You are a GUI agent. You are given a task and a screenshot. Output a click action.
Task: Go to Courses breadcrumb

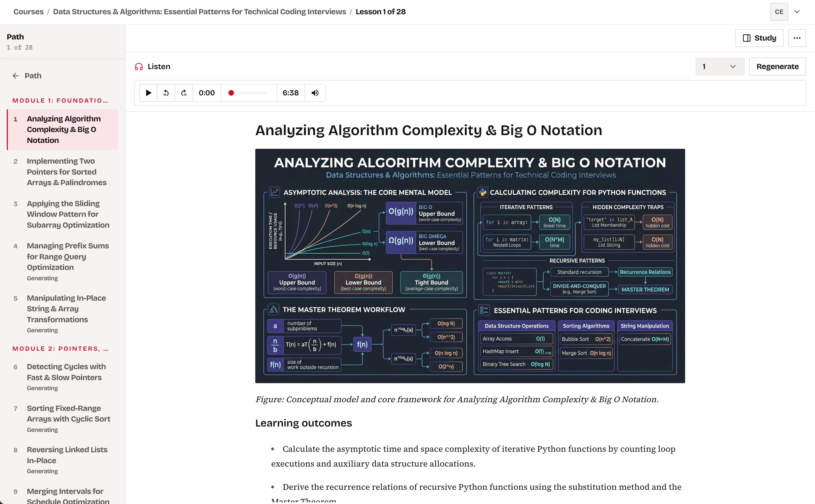(28, 12)
